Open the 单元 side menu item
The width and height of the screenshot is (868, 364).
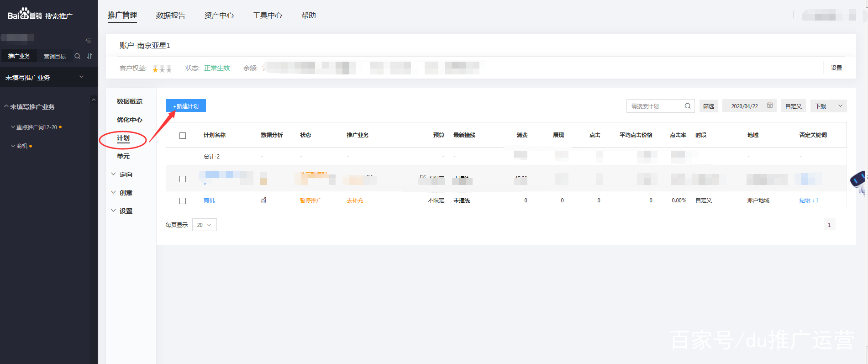123,156
